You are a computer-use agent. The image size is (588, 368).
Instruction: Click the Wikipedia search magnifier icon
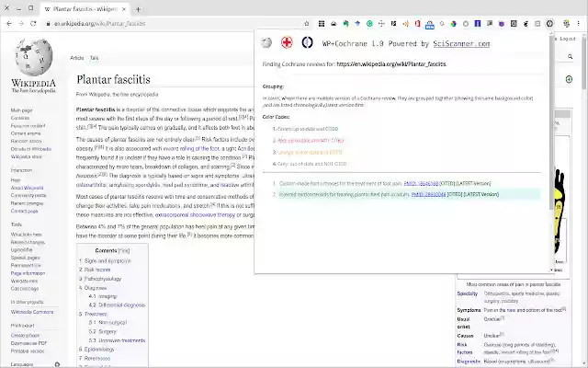(570, 57)
